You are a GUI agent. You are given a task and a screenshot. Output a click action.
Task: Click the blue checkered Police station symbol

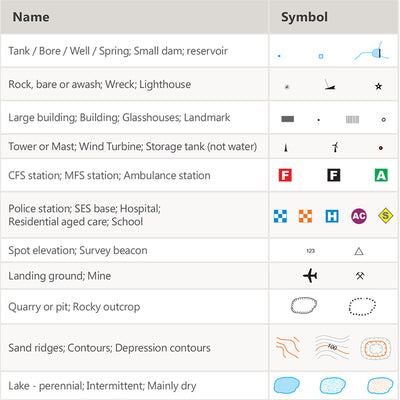[280, 216]
